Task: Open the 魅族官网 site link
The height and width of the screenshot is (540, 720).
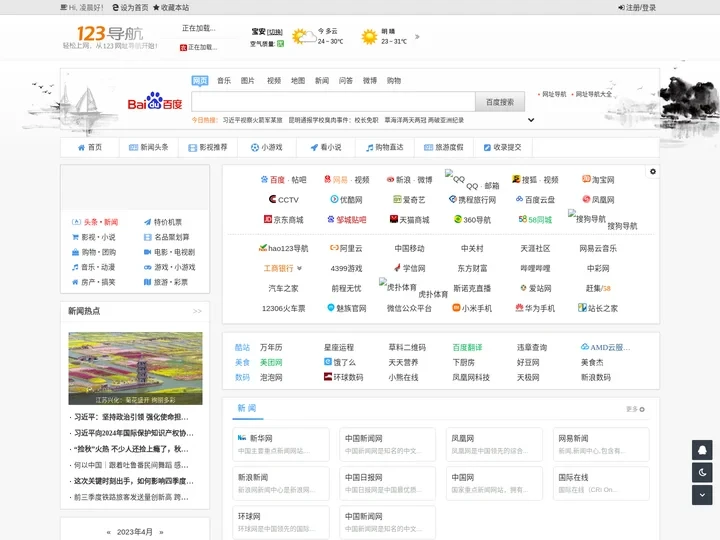Action: coord(347,309)
